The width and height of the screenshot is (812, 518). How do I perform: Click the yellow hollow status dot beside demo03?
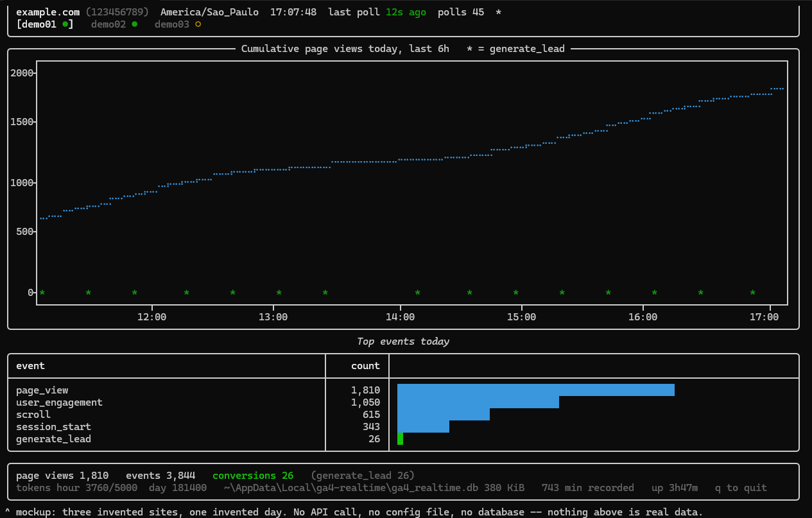pyautogui.click(x=198, y=24)
